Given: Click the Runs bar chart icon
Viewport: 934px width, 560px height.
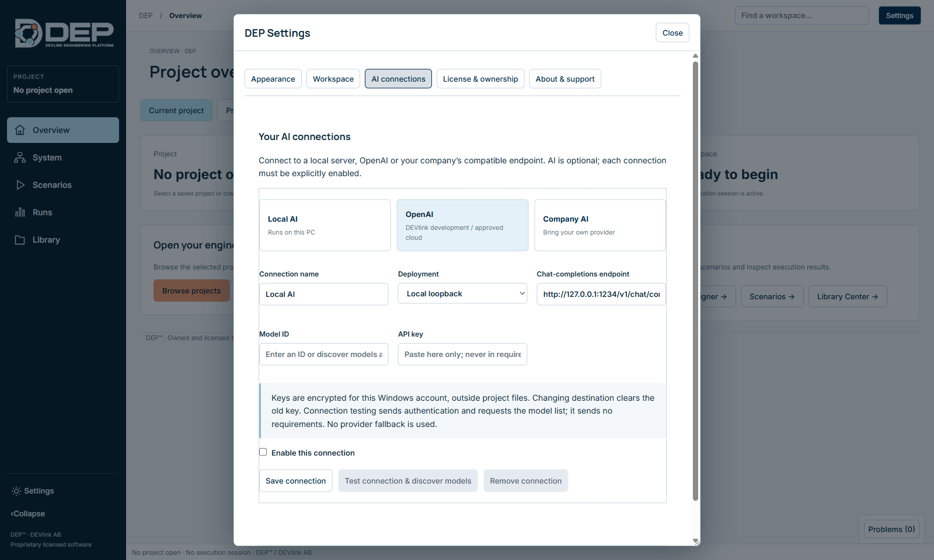Looking at the screenshot, I should tap(20, 212).
